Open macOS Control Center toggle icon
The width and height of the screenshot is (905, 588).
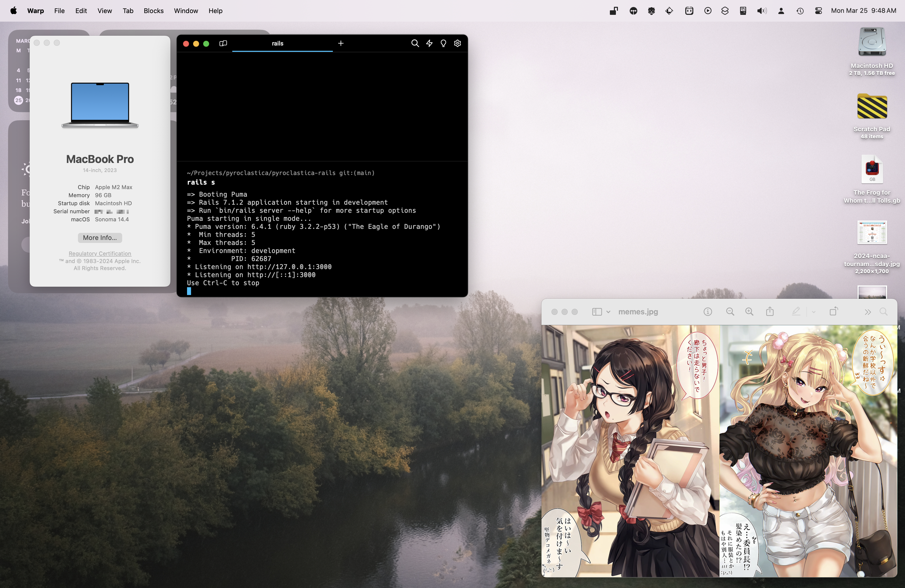(x=818, y=11)
